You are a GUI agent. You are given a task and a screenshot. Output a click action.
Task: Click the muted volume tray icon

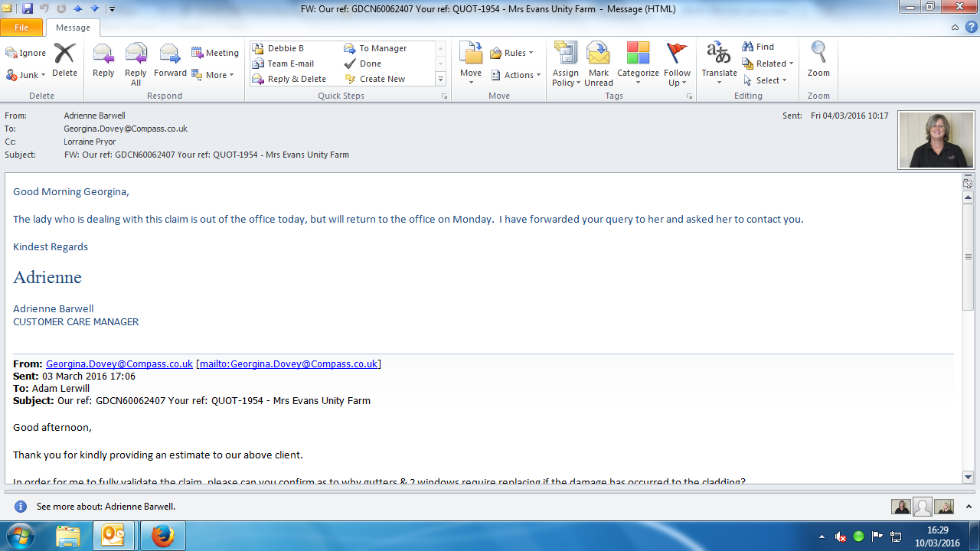tap(841, 536)
